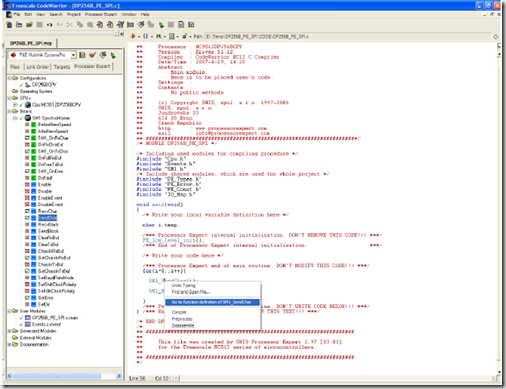Viewport: 506px width, 389px height.
Task: Collapse the Beans folder
Action: point(10,111)
